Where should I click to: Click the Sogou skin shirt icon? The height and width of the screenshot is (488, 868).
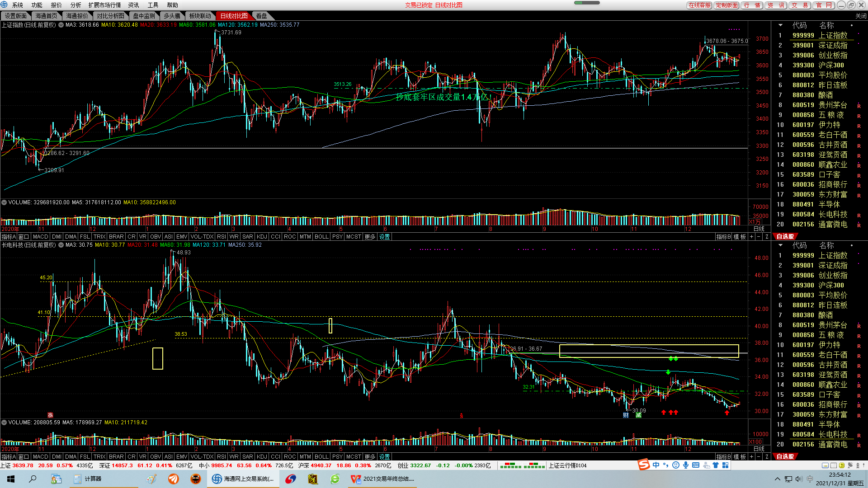716,465
